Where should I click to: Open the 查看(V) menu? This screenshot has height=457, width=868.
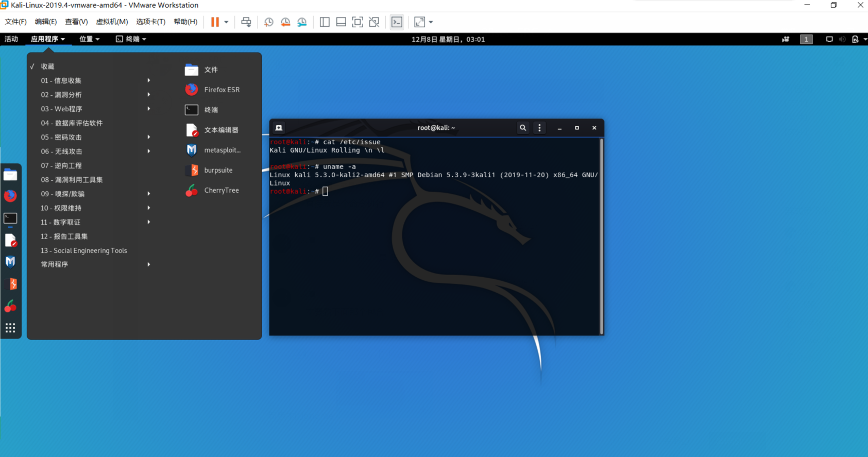(x=76, y=22)
